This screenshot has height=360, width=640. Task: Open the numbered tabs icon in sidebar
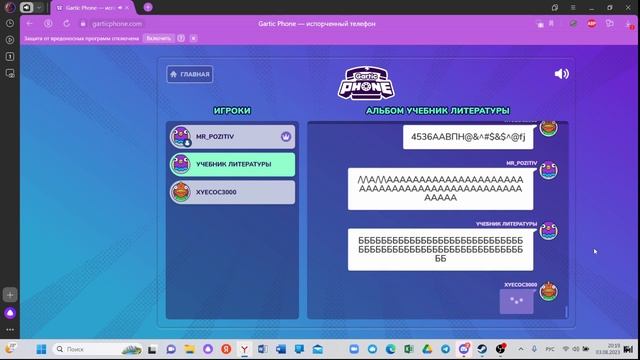10,56
